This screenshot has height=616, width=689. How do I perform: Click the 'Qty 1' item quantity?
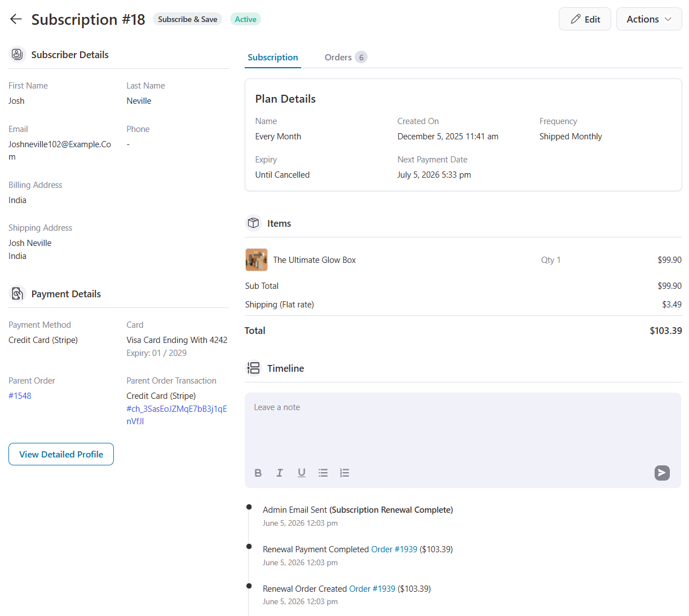pos(551,260)
